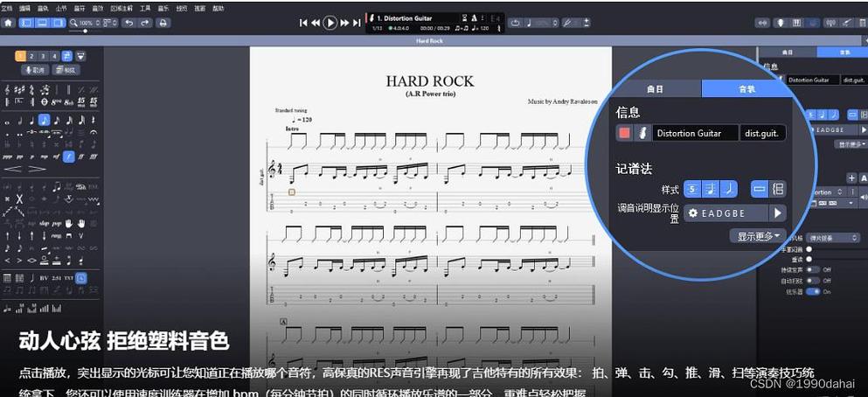Switch voice 2 on

click(x=31, y=56)
